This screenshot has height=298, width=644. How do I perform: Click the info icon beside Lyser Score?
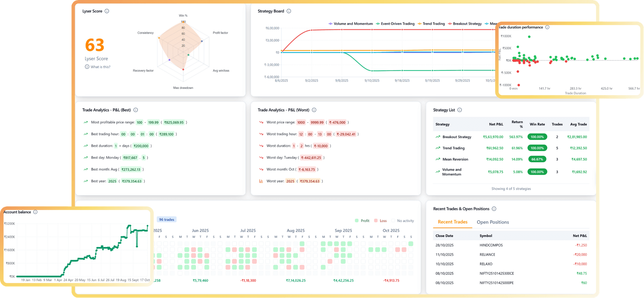click(x=107, y=11)
